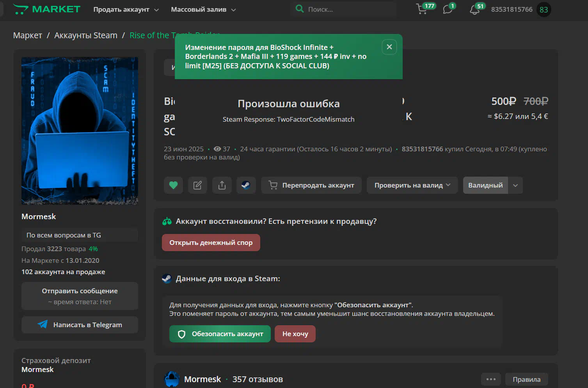Expand the Массовый залив menu
This screenshot has height=388, width=588.
[203, 9]
